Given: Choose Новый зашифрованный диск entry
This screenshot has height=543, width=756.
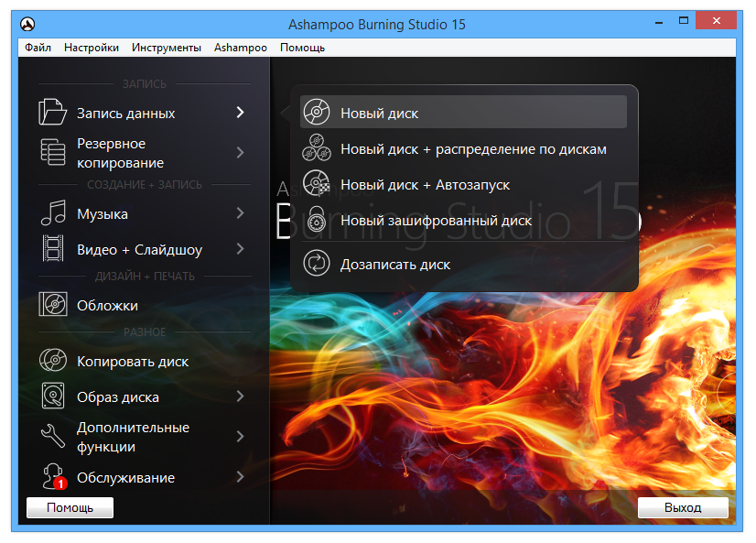Looking at the screenshot, I should 463,221.
